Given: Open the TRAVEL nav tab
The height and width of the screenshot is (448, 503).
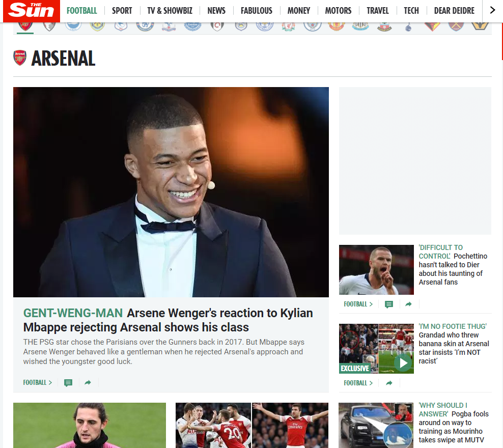Looking at the screenshot, I should tap(378, 11).
